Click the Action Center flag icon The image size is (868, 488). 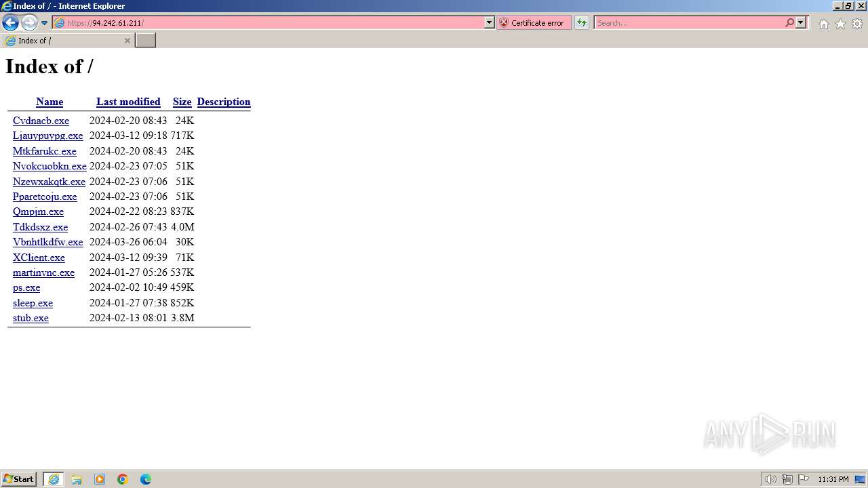804,479
